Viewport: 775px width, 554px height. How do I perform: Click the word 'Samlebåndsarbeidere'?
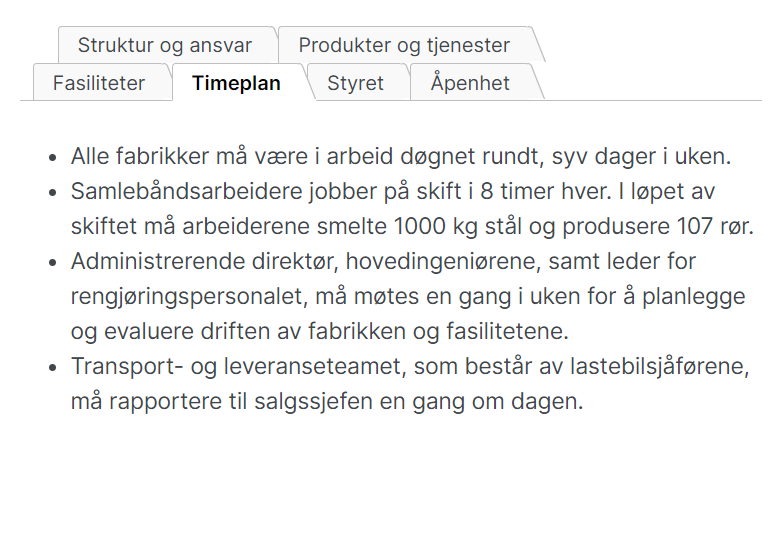click(186, 192)
